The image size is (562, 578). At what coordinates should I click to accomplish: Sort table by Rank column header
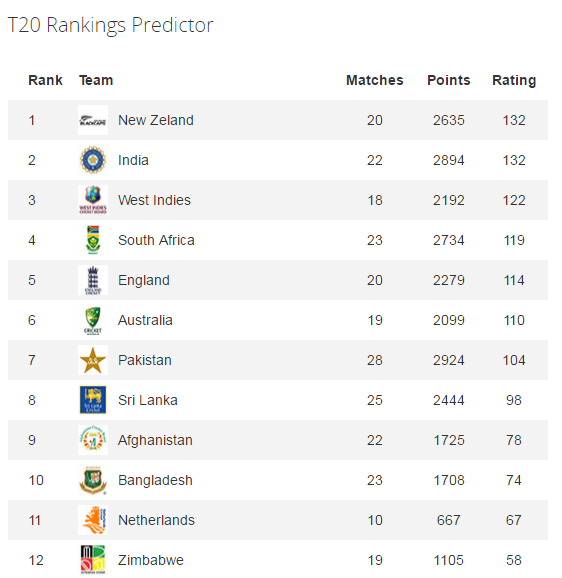tap(45, 80)
